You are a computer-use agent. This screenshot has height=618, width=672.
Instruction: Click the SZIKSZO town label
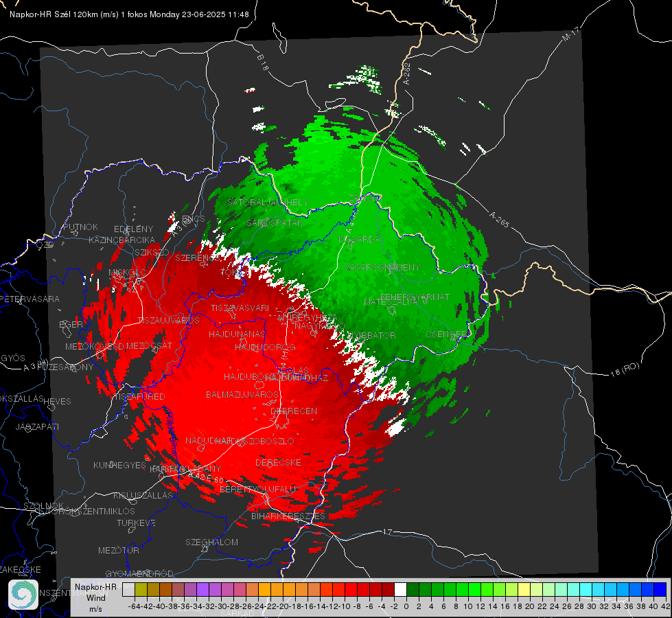(152, 253)
